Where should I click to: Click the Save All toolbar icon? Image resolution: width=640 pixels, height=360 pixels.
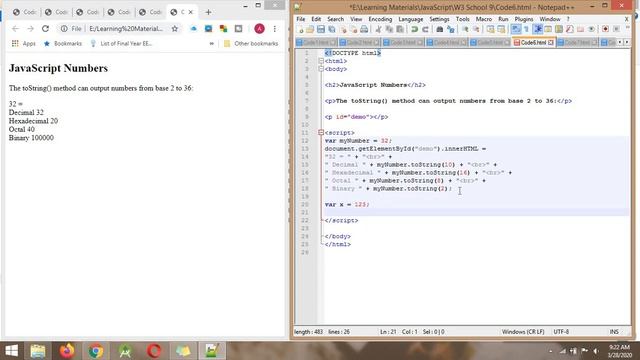click(x=331, y=29)
